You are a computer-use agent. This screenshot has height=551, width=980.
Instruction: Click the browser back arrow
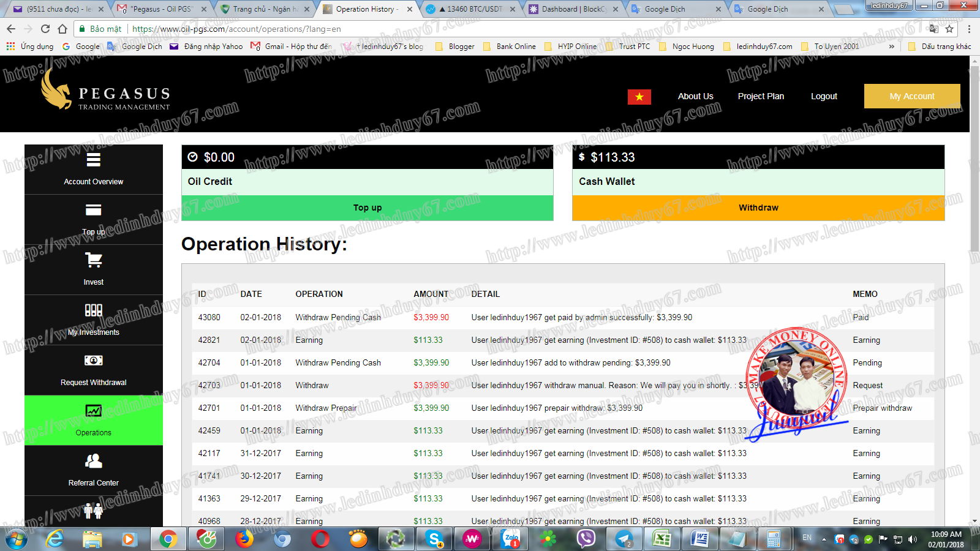[11, 29]
